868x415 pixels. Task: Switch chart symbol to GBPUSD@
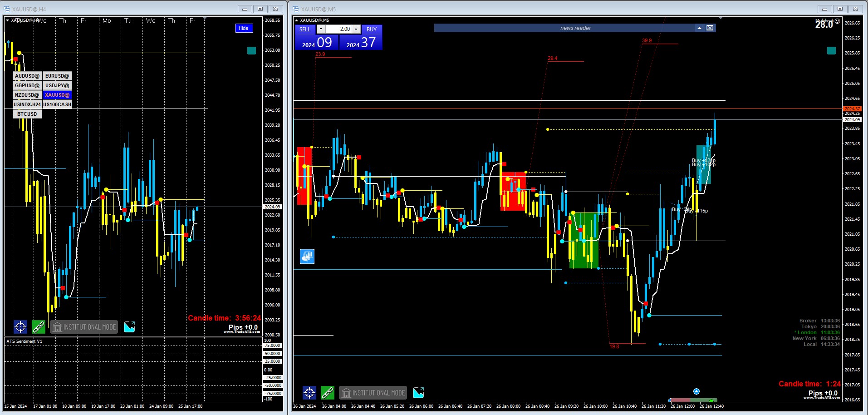[27, 85]
